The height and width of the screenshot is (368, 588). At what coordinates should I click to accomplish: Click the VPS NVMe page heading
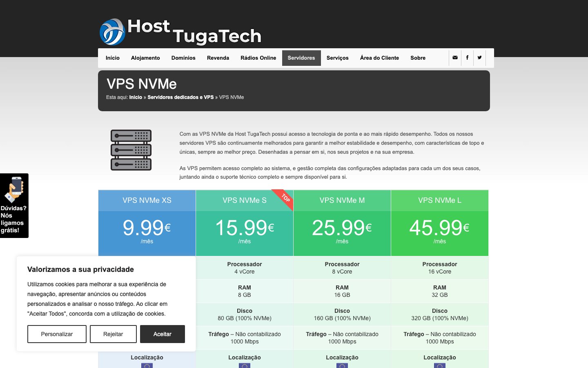pos(142,84)
